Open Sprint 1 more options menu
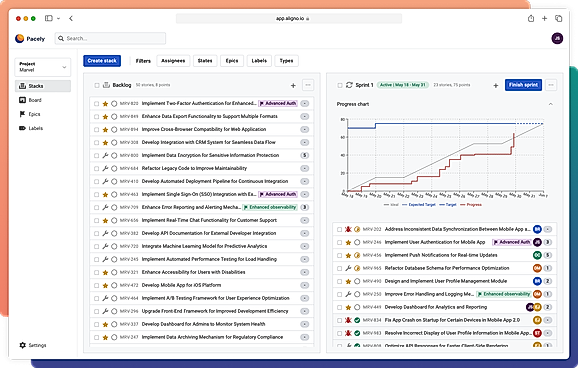Viewport: 578px width, 368px height. tap(551, 85)
